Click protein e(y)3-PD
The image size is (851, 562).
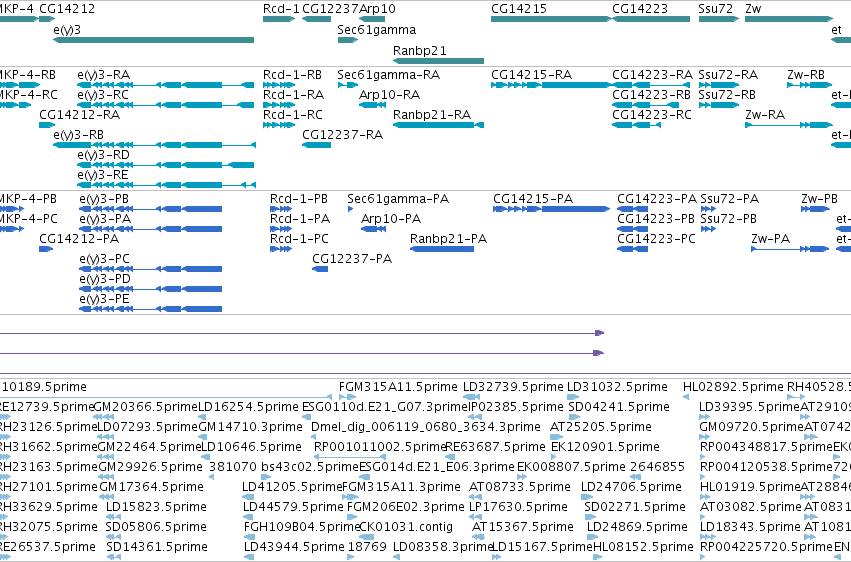tap(151, 289)
